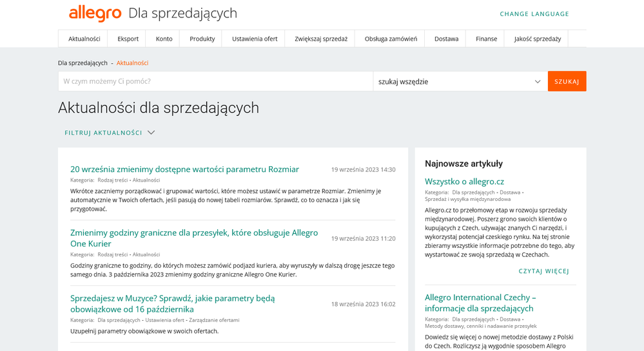
Task: Open the Zwiększaj sprzedaż menu tab
Action: click(321, 39)
